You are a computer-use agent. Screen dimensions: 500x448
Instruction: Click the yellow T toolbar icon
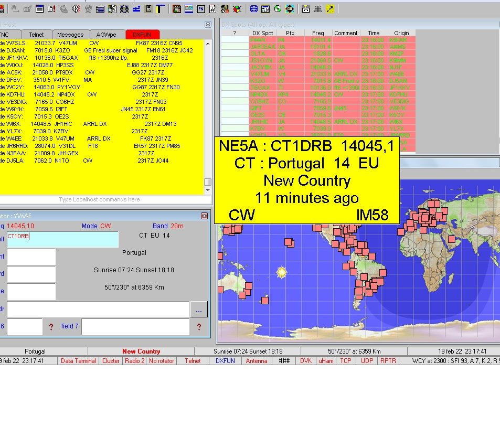[160, 9]
